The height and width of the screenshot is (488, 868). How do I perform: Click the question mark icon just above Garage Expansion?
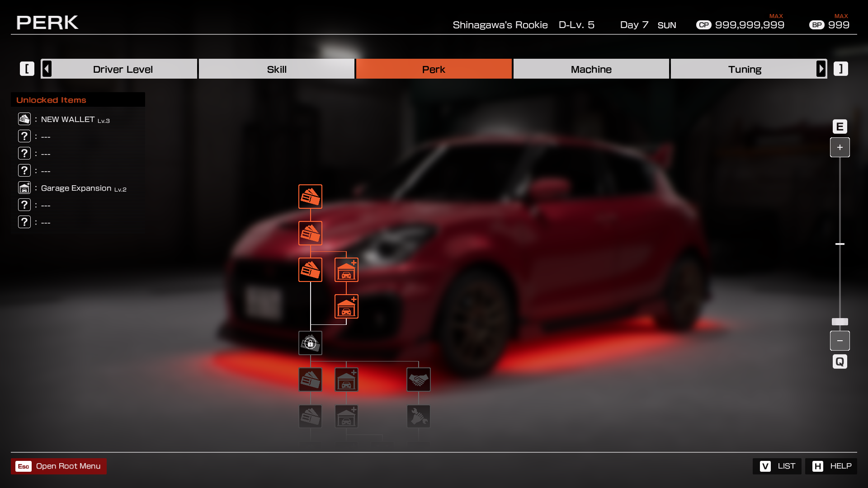tap(24, 170)
